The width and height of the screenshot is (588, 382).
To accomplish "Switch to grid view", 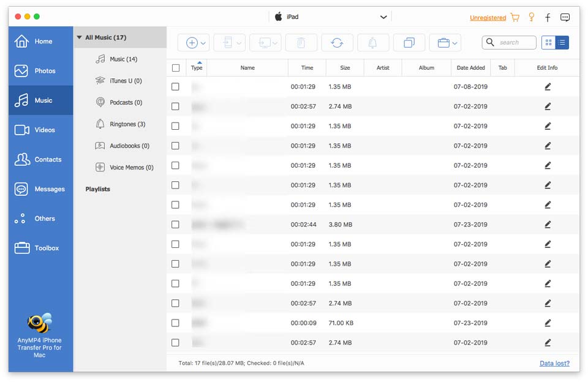I will pyautogui.click(x=548, y=42).
